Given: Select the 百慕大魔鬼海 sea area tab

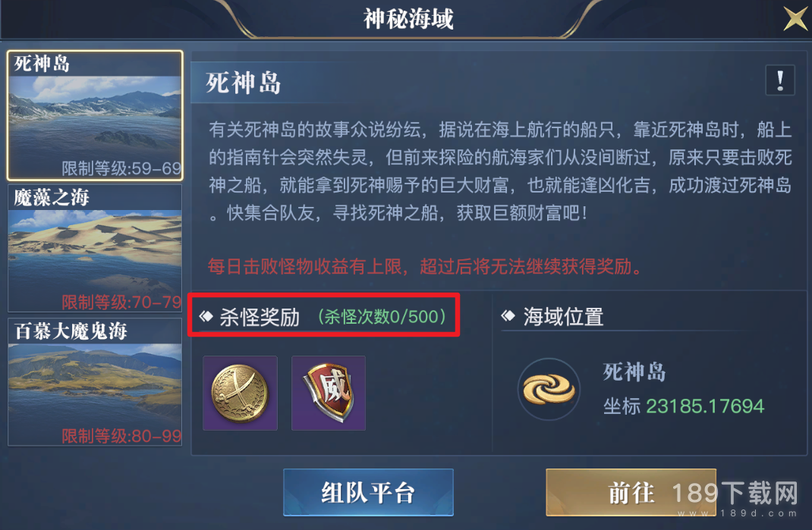Looking at the screenshot, I should tap(95, 382).
